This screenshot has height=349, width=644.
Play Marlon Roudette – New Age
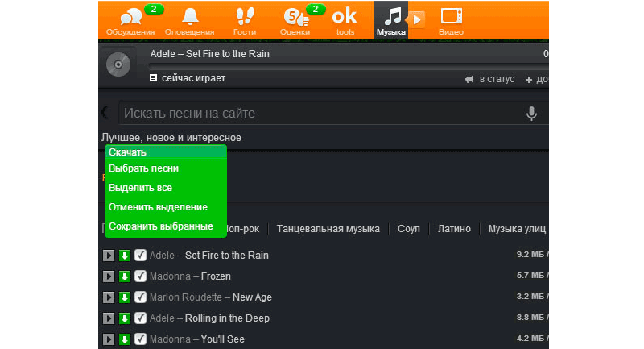tap(109, 297)
